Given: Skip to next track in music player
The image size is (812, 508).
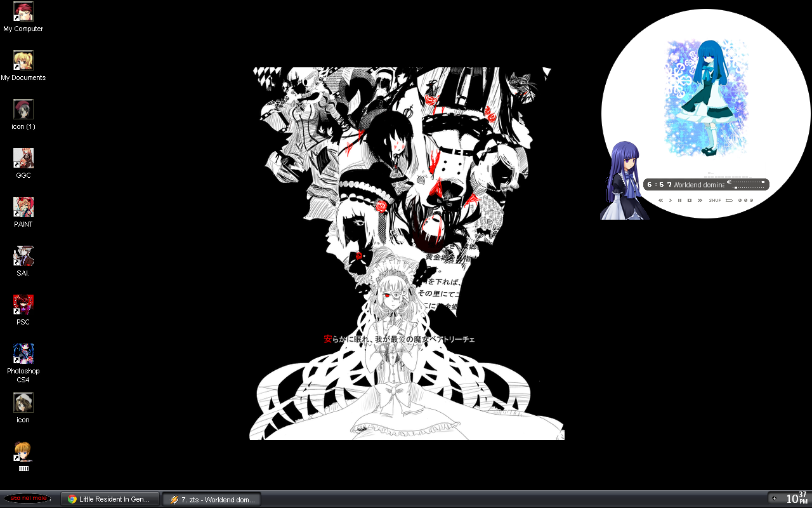Looking at the screenshot, I should click(700, 201).
